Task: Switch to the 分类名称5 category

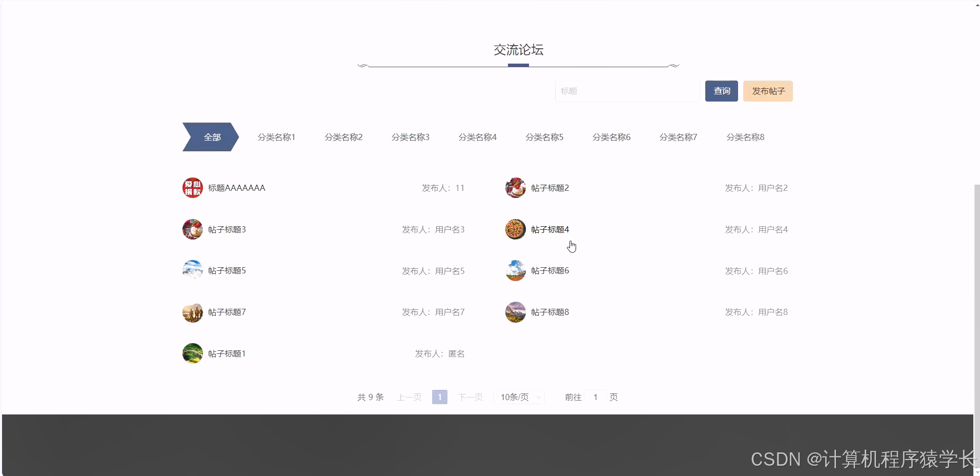Action: point(544,136)
